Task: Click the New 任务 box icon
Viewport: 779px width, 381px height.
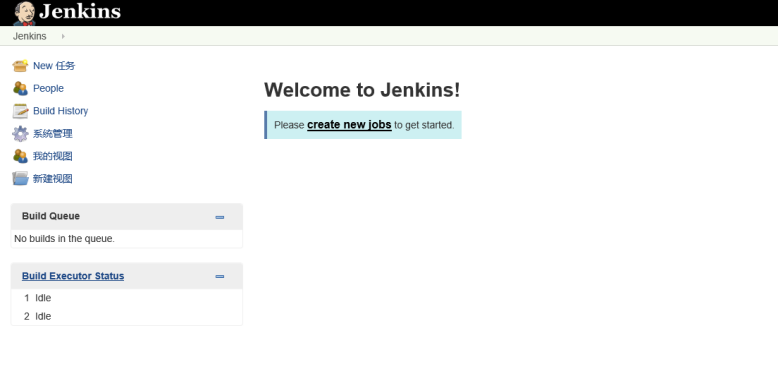Action: point(20,66)
